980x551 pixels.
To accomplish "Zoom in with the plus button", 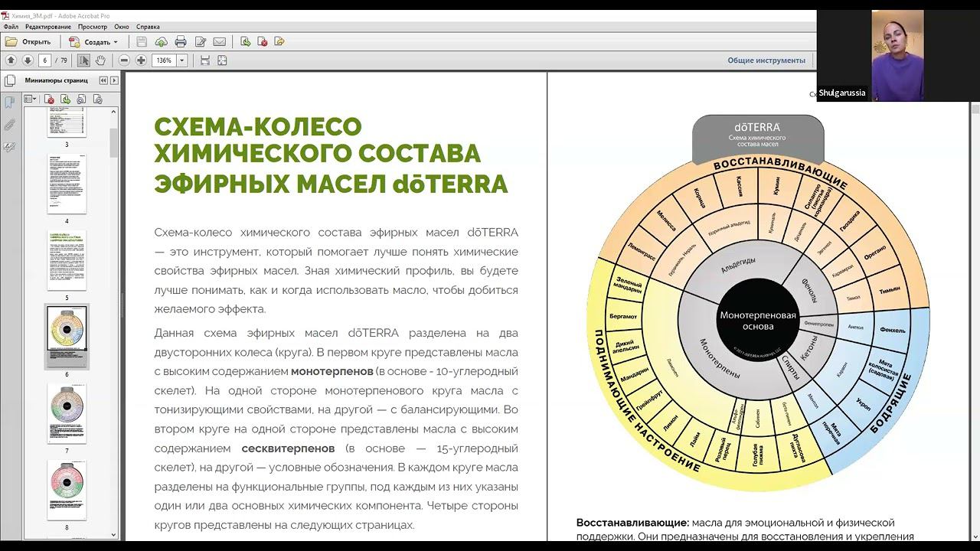I will tap(141, 60).
